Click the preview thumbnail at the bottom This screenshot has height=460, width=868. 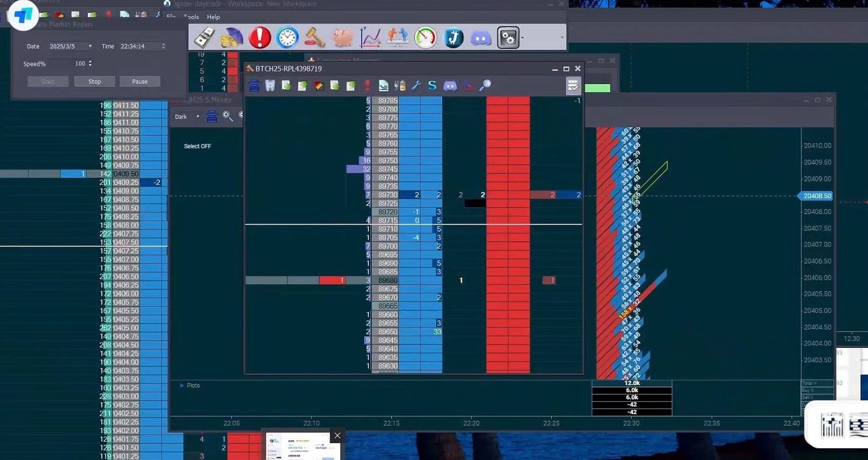(x=303, y=447)
